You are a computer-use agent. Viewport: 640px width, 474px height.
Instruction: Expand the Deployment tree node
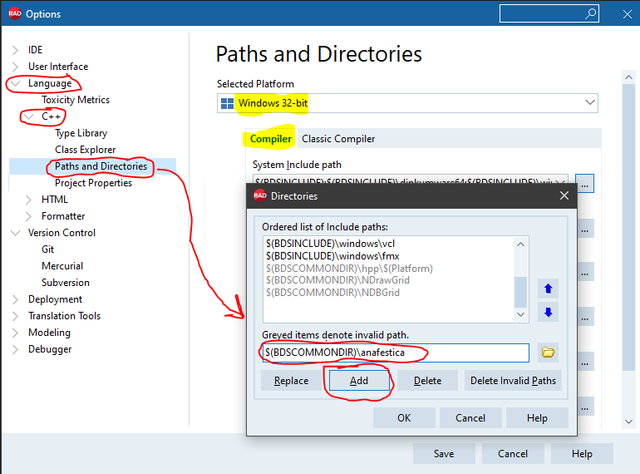pos(15,300)
